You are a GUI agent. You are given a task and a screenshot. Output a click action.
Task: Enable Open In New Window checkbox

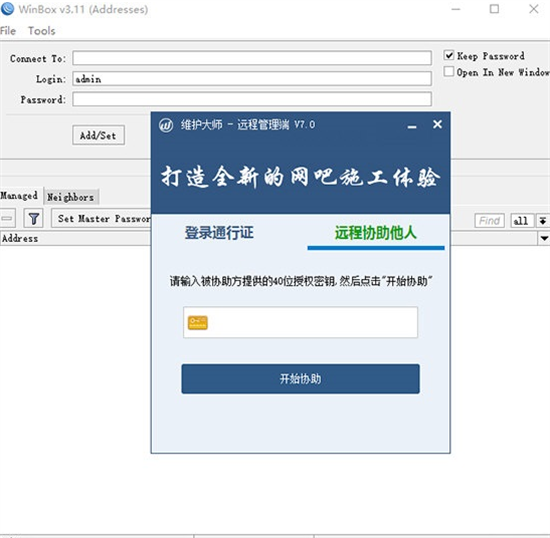point(449,72)
